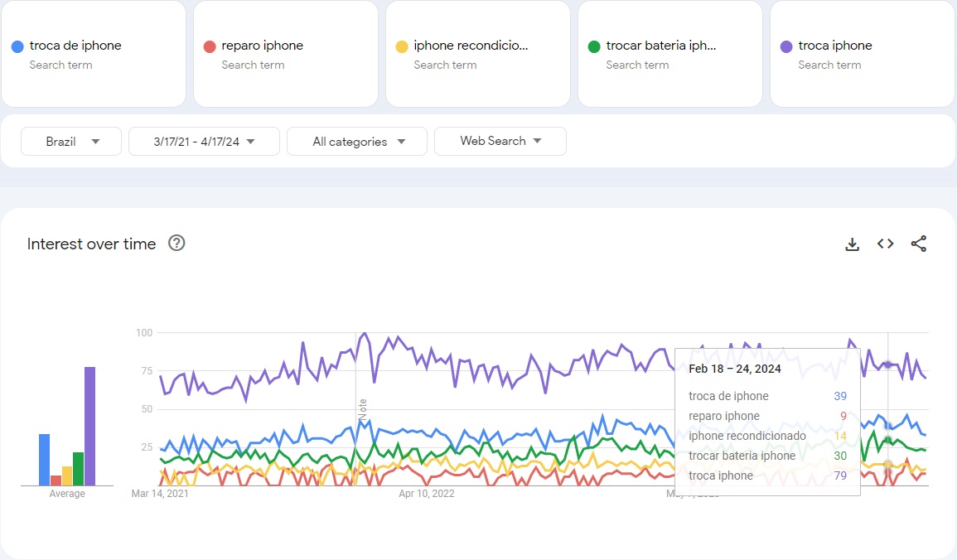The width and height of the screenshot is (957, 560).
Task: Open the Brazil region dropdown
Action: [x=71, y=142]
